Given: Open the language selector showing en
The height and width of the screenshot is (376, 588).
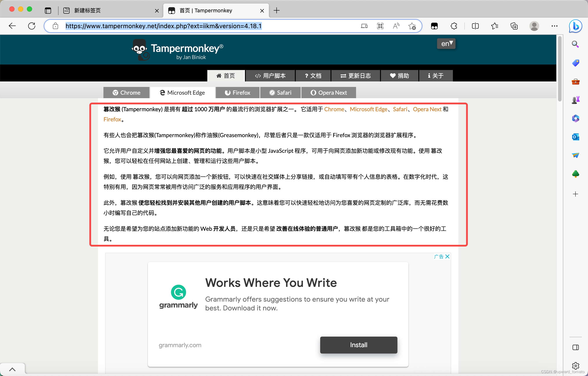Looking at the screenshot, I should pos(446,44).
